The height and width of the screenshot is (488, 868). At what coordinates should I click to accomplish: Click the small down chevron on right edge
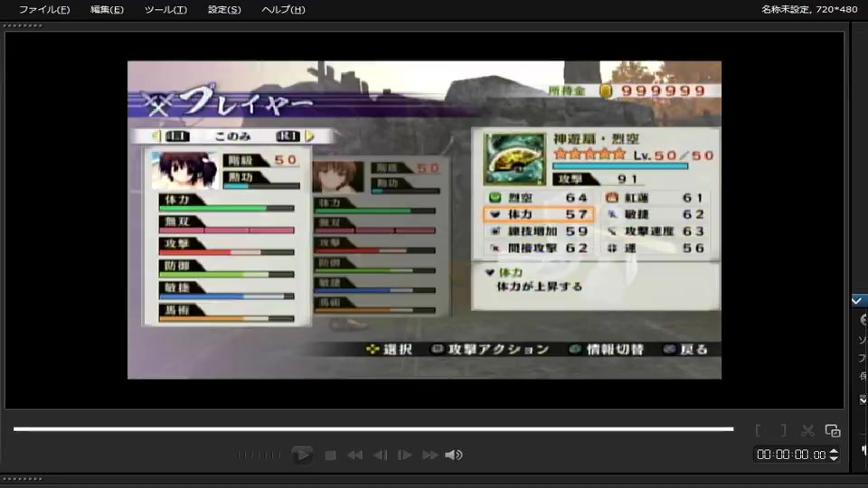point(863,399)
